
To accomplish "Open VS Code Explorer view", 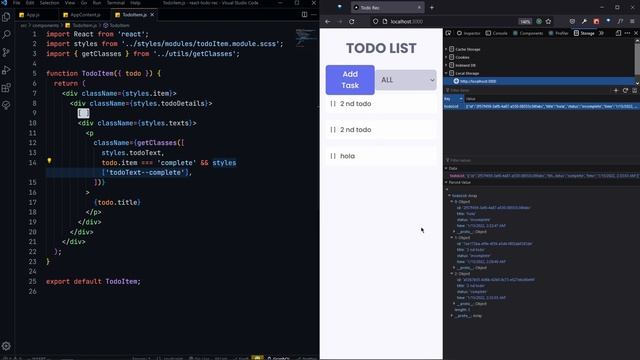I will (6, 17).
